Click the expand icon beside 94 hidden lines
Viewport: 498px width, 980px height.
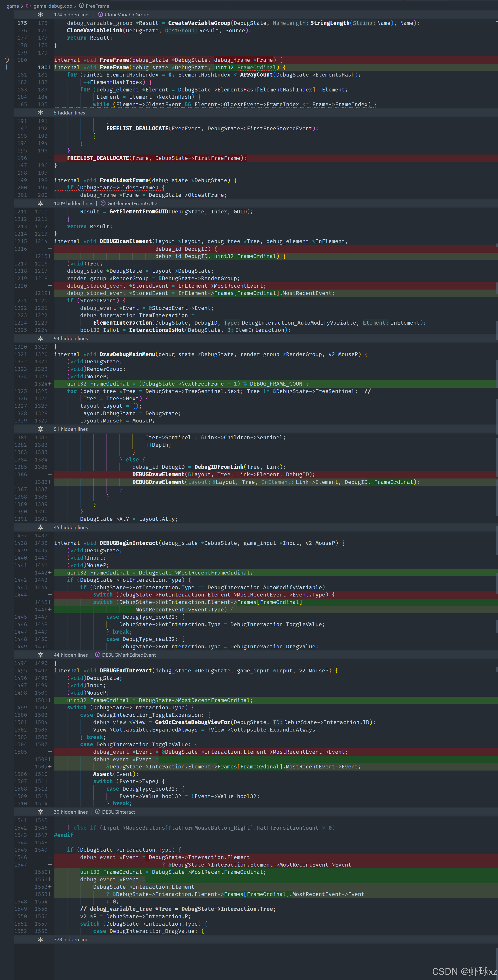click(x=40, y=338)
